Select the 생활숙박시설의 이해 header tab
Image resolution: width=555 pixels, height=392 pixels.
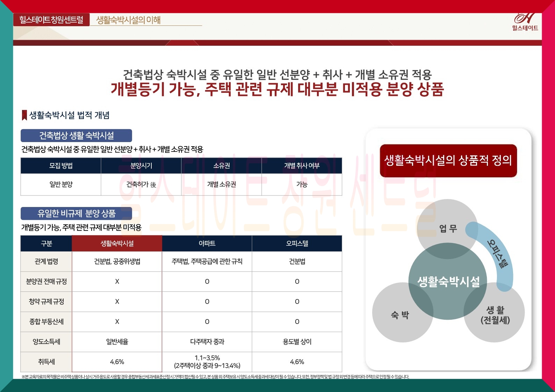point(128,20)
